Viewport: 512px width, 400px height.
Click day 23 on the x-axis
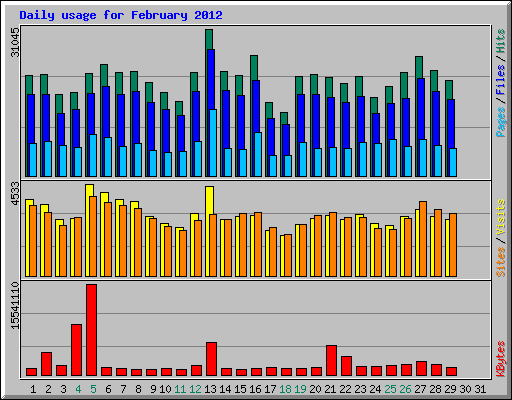click(x=360, y=389)
